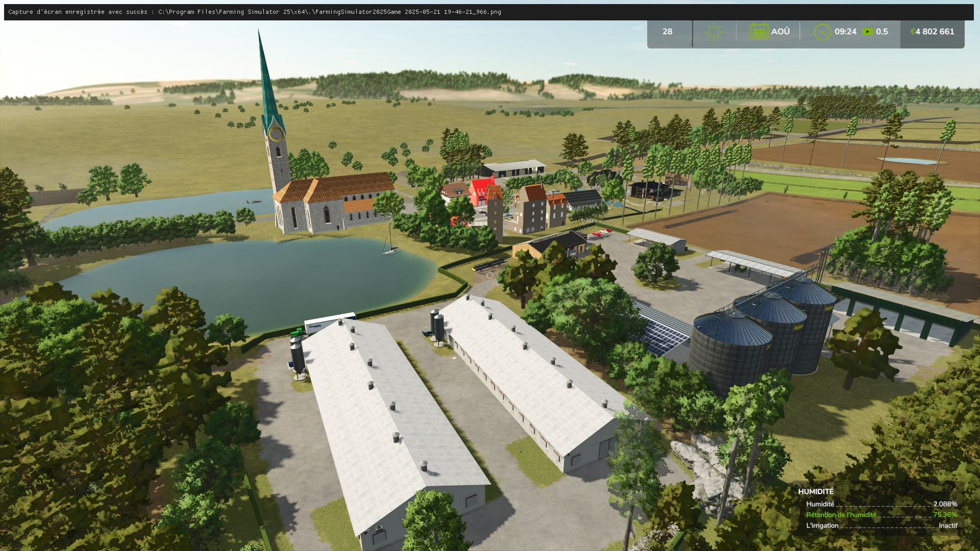Click the game time 09:24

point(845,32)
